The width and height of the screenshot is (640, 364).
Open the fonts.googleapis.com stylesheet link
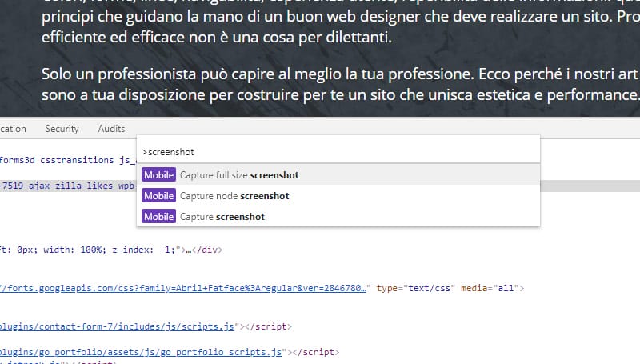point(184,286)
